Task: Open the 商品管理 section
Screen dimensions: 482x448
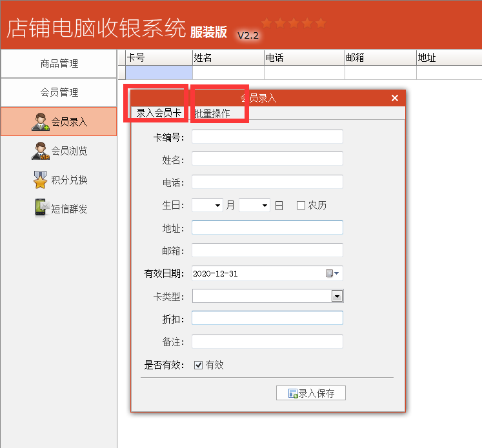Action: click(59, 64)
